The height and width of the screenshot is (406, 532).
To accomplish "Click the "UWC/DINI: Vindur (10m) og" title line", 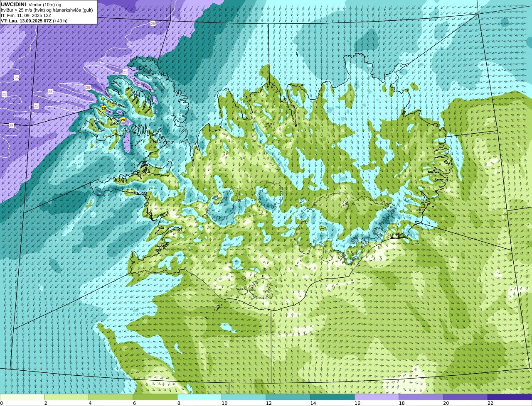I will click(x=31, y=5).
